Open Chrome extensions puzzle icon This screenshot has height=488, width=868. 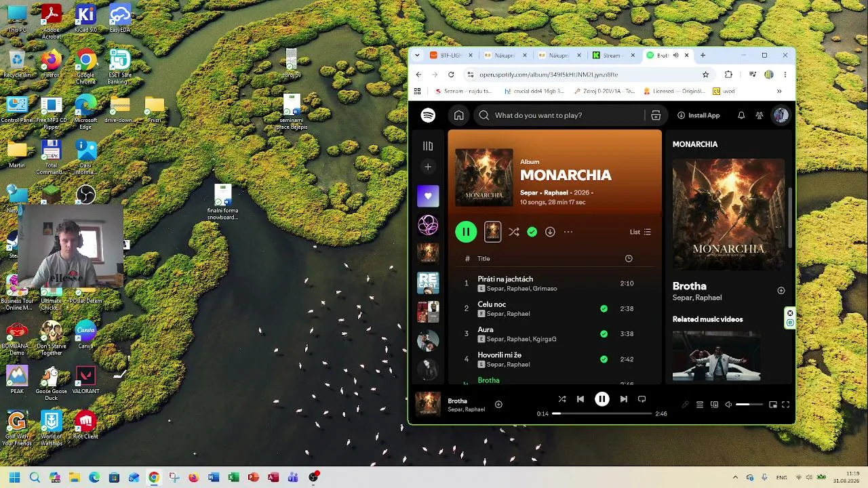[729, 75]
